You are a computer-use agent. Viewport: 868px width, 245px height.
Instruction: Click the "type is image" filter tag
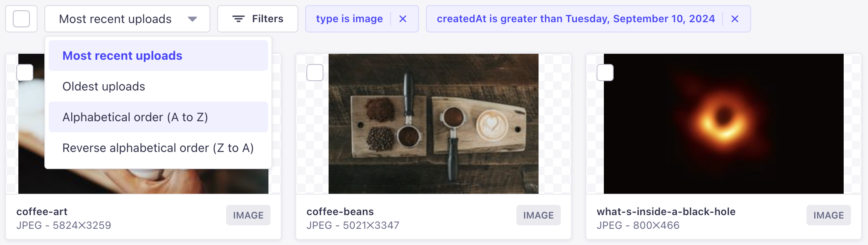pos(349,19)
